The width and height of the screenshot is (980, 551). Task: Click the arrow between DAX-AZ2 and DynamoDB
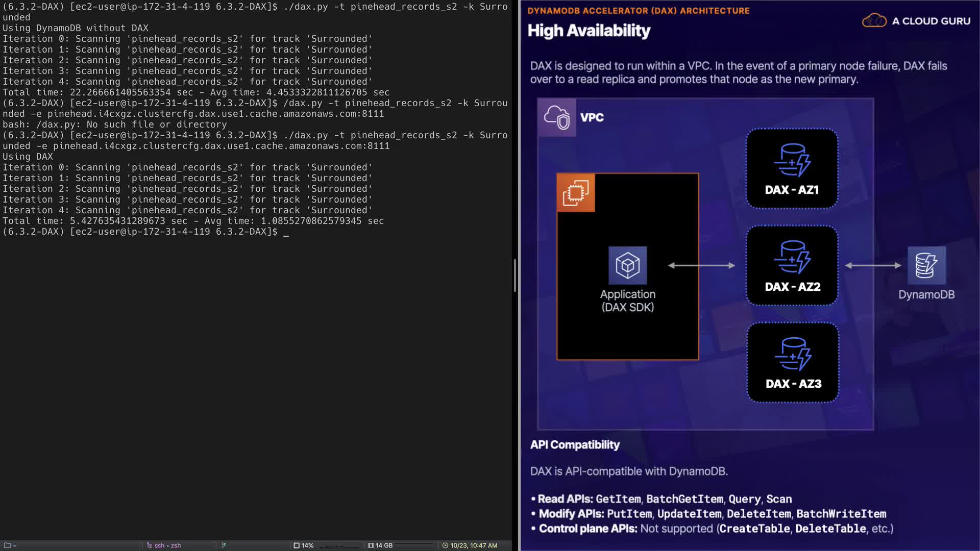coord(873,265)
